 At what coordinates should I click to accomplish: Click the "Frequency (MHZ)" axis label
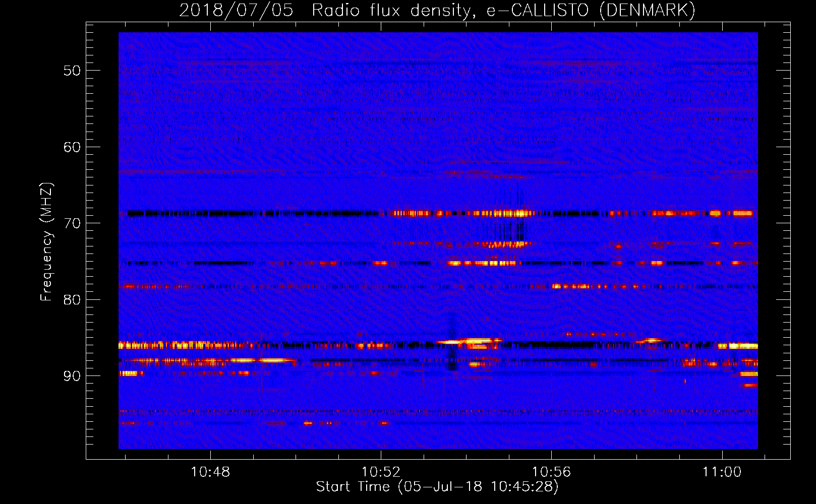tap(46, 241)
